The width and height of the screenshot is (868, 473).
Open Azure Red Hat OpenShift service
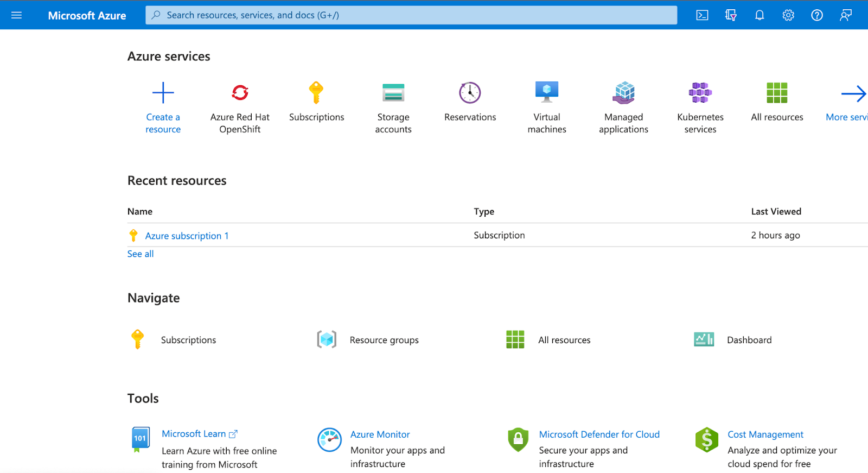tap(240, 93)
